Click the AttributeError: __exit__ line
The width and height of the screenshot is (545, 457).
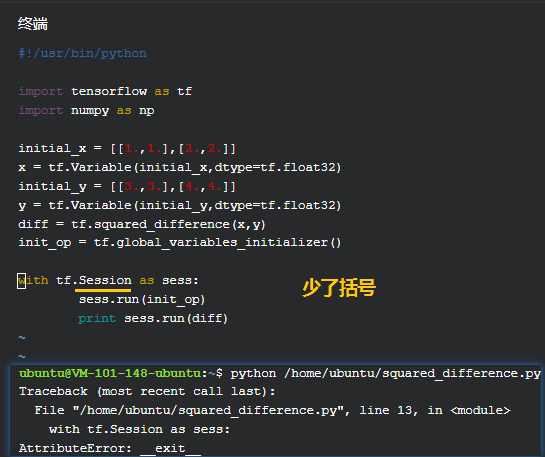[x=110, y=448]
